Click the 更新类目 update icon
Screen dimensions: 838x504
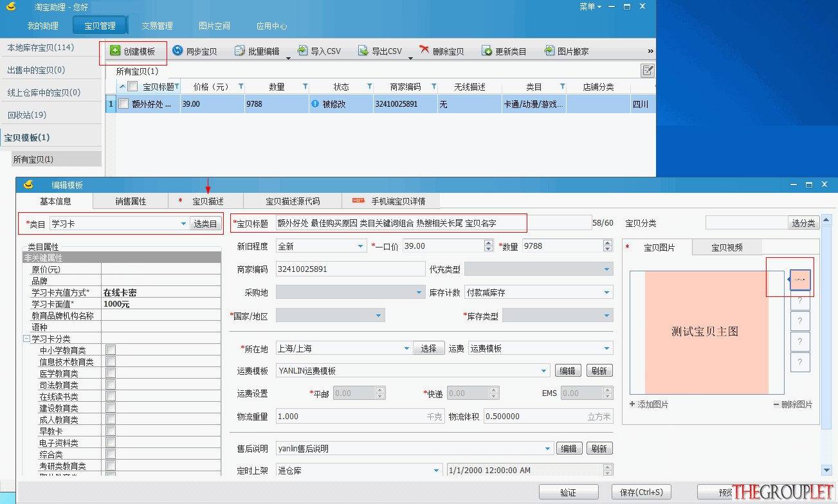tap(487, 51)
